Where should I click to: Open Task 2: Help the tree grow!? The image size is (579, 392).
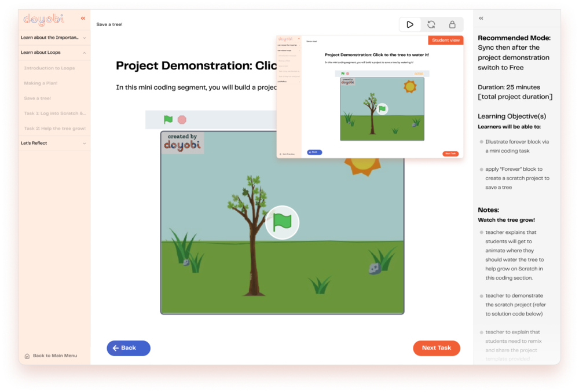[x=54, y=129]
